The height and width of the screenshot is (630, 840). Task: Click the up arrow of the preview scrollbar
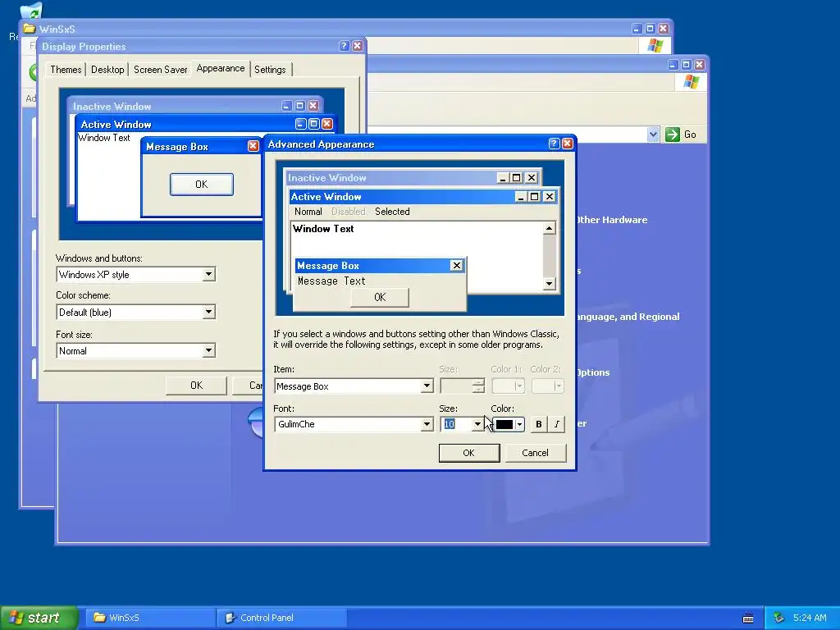pos(549,229)
